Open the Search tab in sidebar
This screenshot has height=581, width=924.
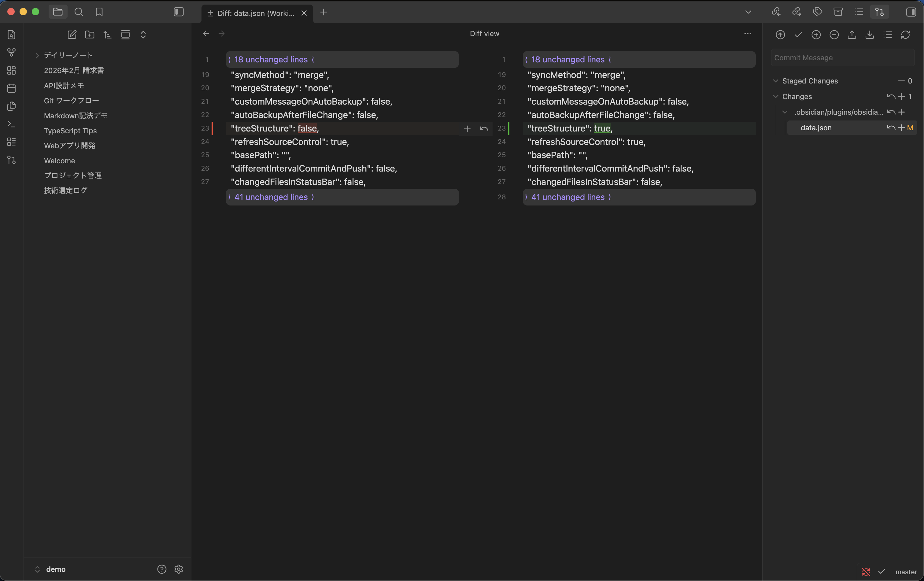coord(79,12)
